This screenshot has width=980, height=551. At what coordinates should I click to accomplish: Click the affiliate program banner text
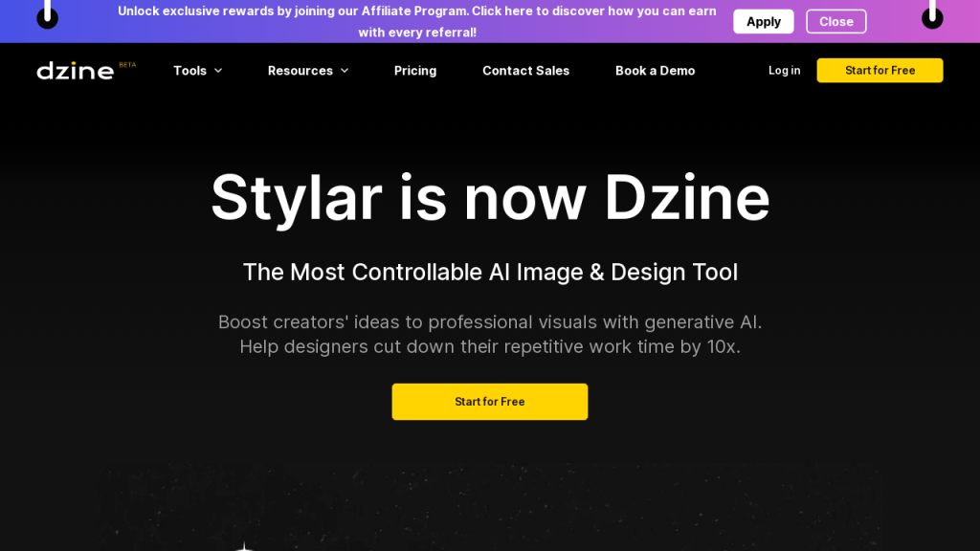pyautogui.click(x=417, y=21)
